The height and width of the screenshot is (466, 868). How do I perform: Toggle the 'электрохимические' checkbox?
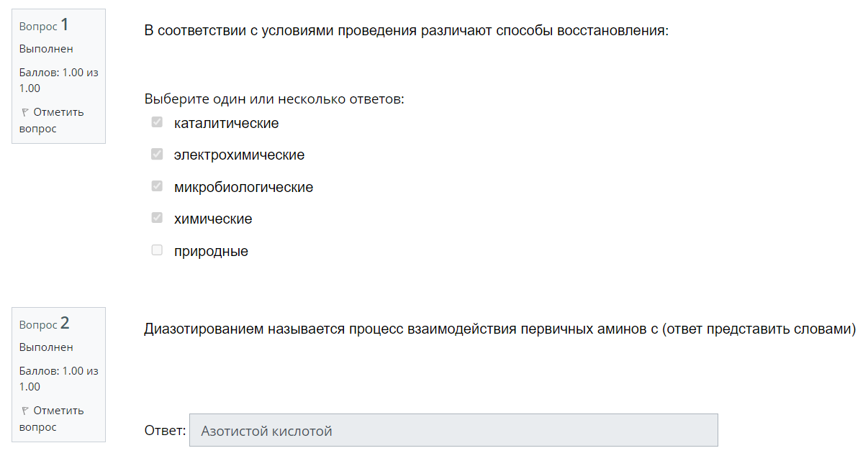coord(157,155)
